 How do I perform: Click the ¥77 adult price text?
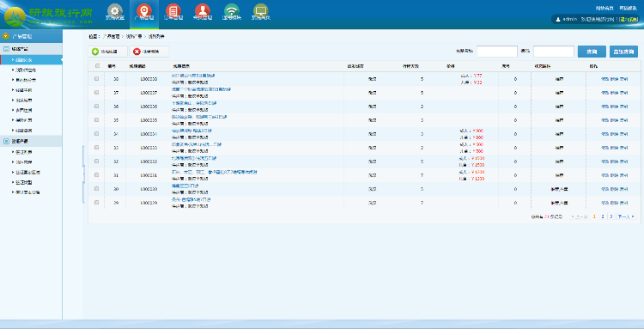pos(477,76)
